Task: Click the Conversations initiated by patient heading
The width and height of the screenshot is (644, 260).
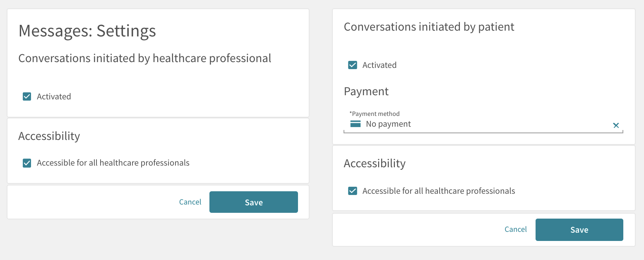Action: [429, 27]
